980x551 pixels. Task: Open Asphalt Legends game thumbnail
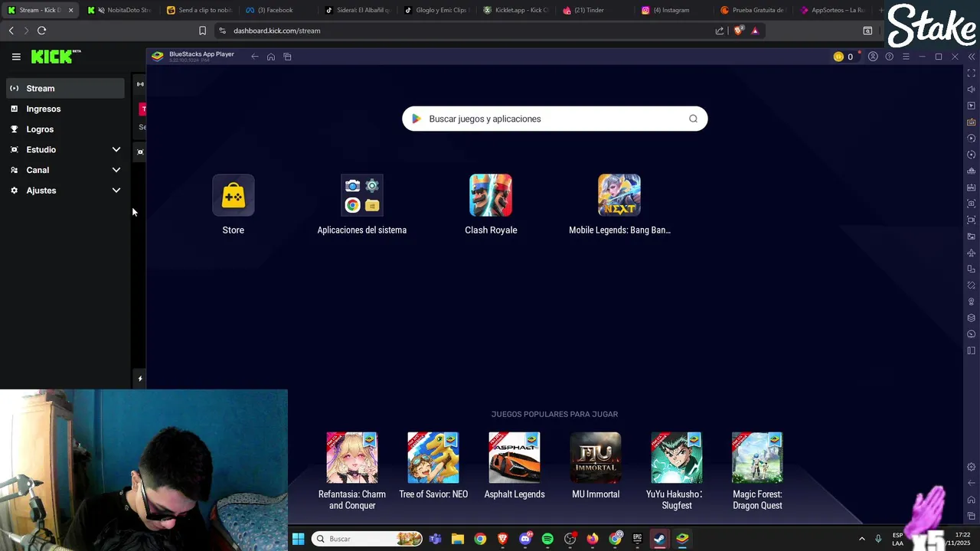tap(514, 458)
